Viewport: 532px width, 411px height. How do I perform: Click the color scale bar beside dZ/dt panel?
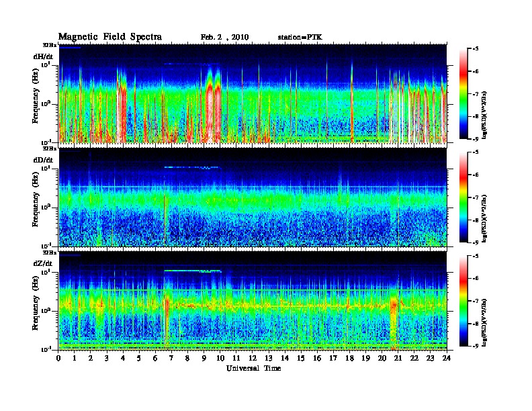click(x=463, y=301)
